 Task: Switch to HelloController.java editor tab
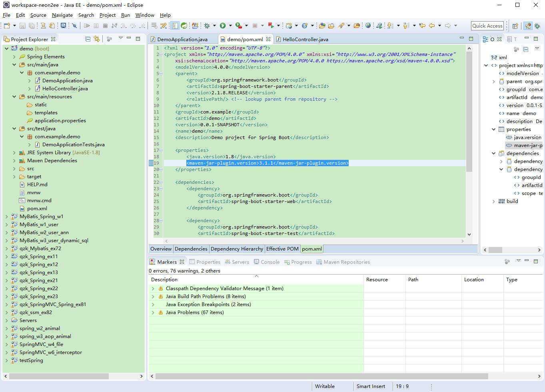(305, 39)
